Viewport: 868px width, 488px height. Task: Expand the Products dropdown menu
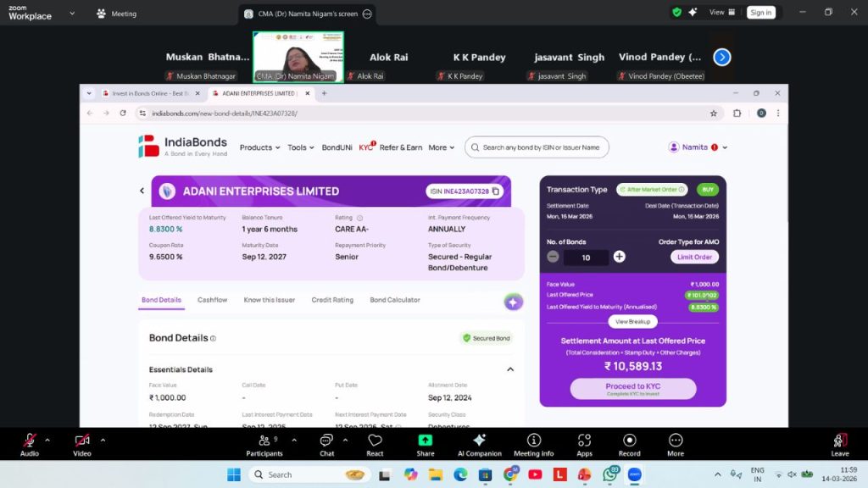click(259, 147)
